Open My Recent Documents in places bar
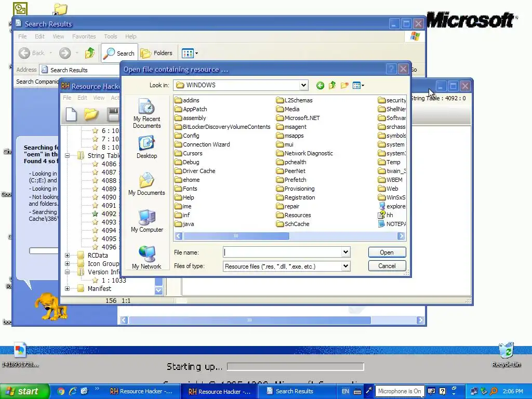The width and height of the screenshot is (532, 399). (147, 114)
